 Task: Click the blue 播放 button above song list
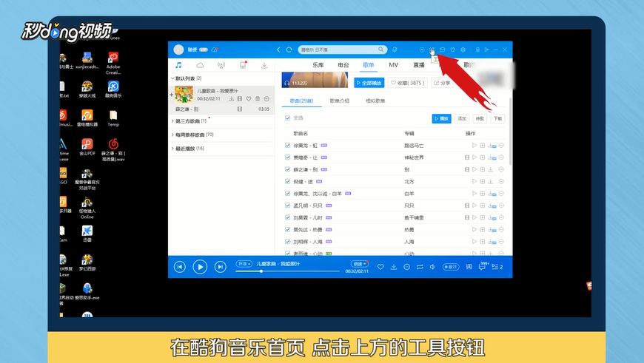[441, 118]
